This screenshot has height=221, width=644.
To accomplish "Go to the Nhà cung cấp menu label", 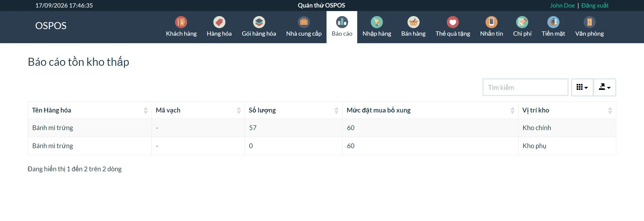I will [304, 34].
